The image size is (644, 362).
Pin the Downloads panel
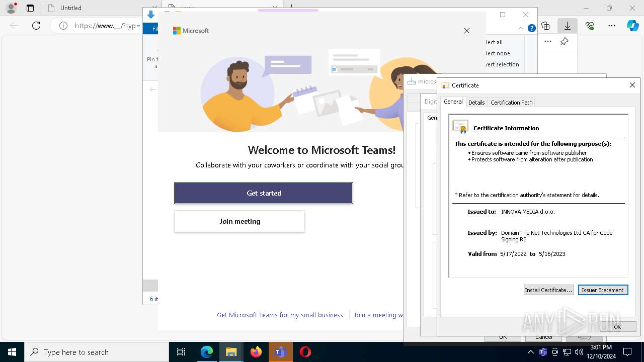(x=565, y=42)
